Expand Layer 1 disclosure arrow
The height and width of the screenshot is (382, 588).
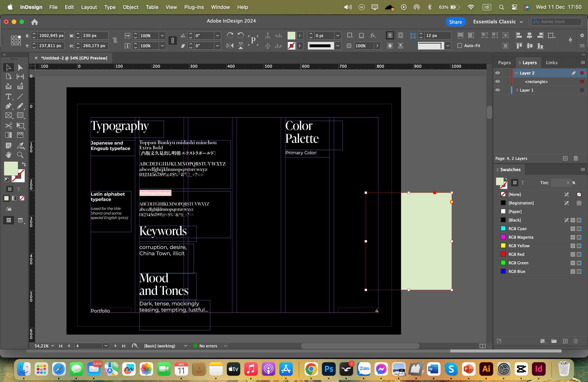pos(517,90)
